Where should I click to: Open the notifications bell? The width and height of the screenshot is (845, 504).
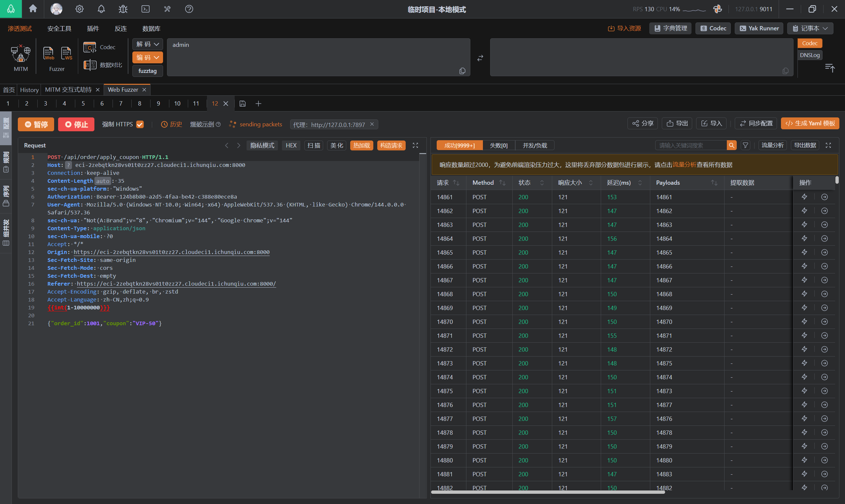coord(101,9)
